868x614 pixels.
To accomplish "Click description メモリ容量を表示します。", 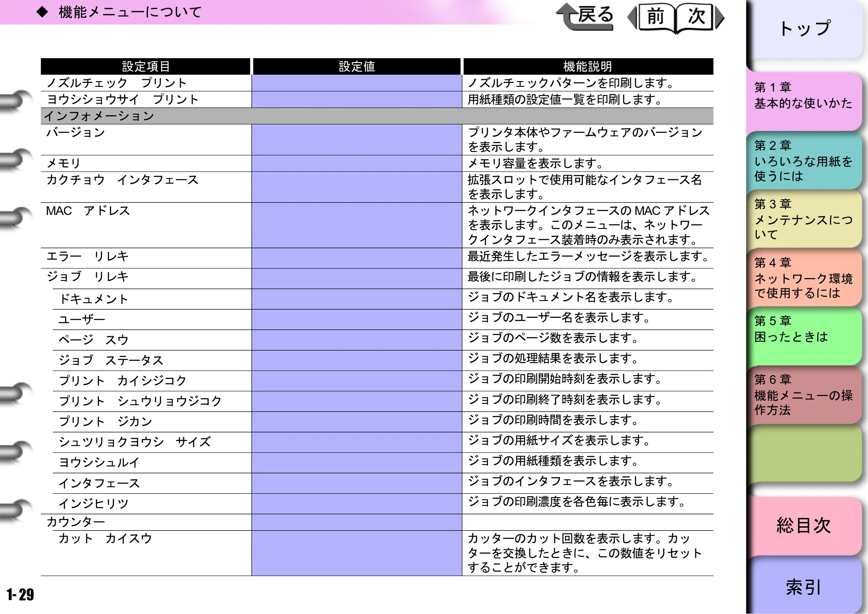I will [x=536, y=163].
